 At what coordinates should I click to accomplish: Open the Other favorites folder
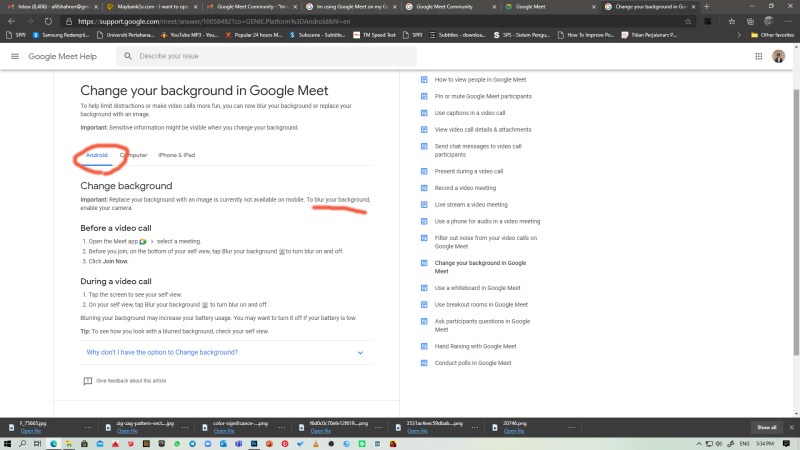coord(772,35)
